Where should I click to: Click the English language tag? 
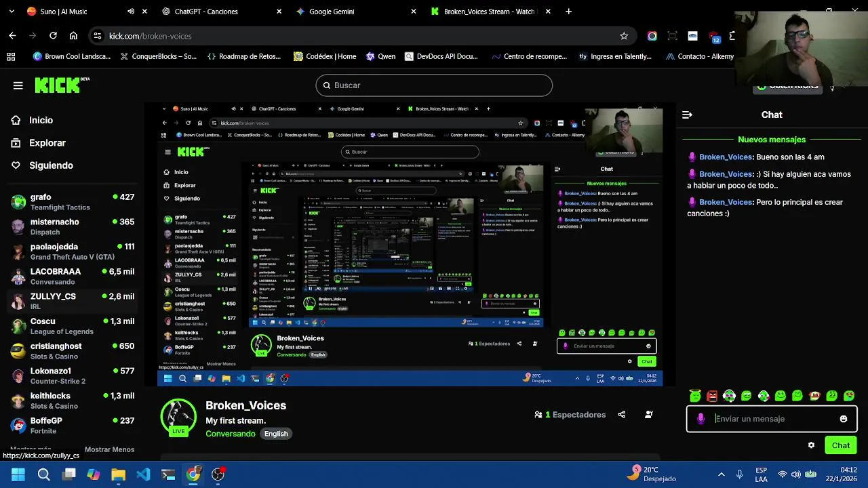pyautogui.click(x=276, y=434)
